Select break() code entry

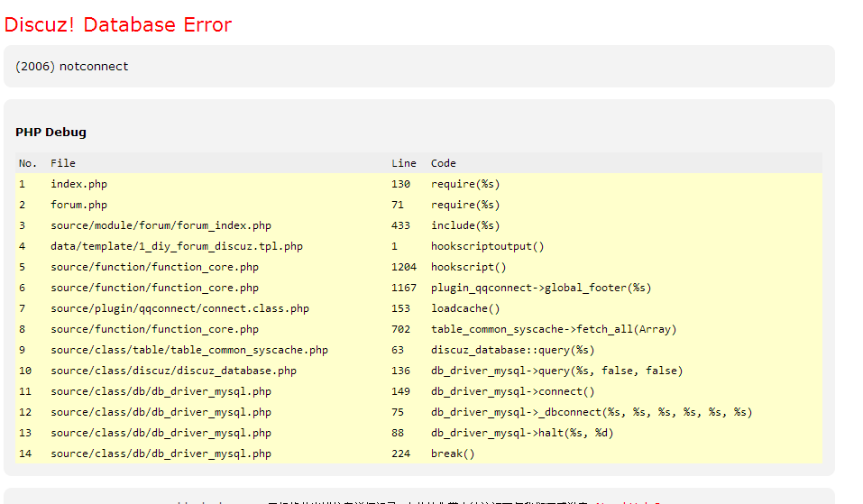click(x=453, y=454)
